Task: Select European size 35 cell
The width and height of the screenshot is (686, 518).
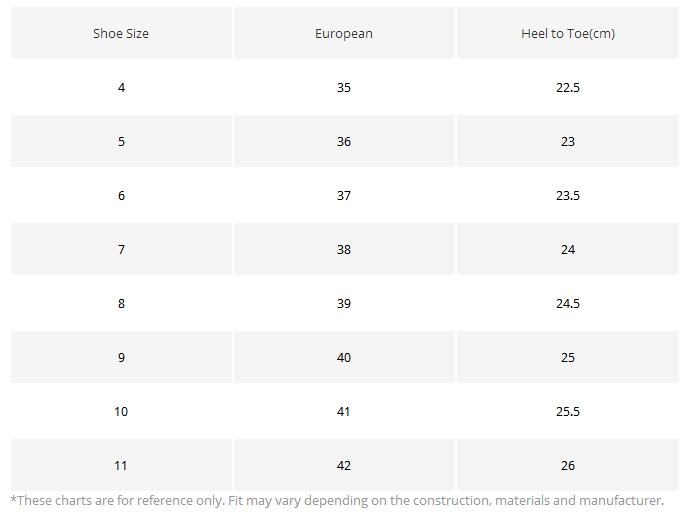Action: click(x=343, y=87)
